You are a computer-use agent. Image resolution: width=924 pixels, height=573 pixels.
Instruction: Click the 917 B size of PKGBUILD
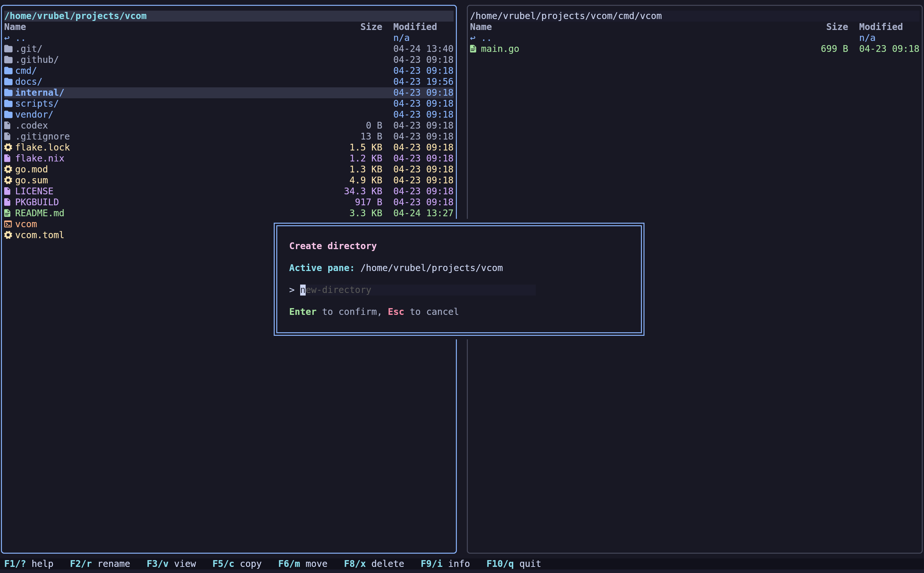(369, 202)
